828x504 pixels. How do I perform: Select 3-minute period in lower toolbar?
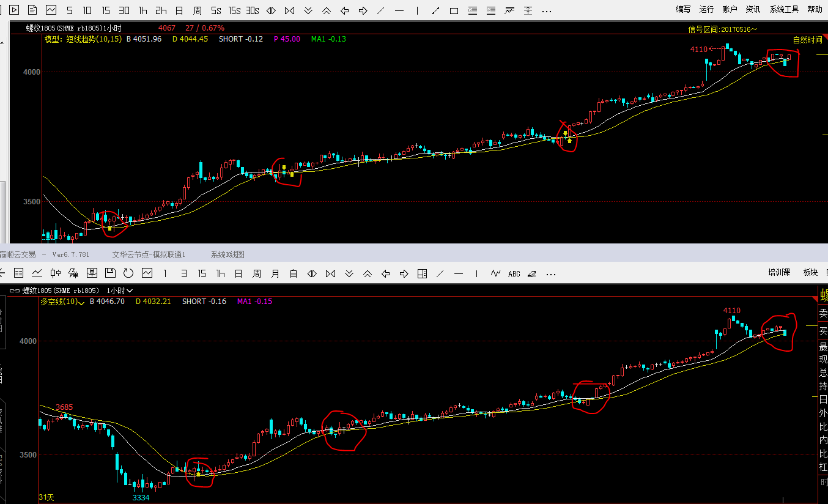tap(184, 273)
